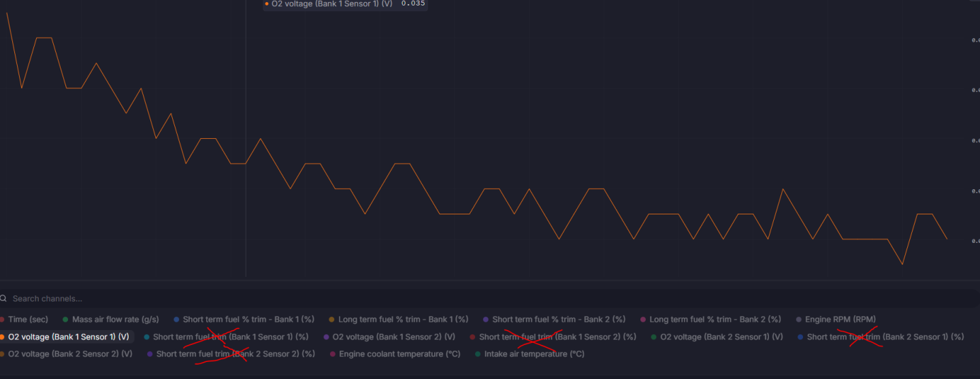The height and width of the screenshot is (379, 980).
Task: Toggle Long term fuel % trim - Bank 2
Action: pyautogui.click(x=715, y=319)
